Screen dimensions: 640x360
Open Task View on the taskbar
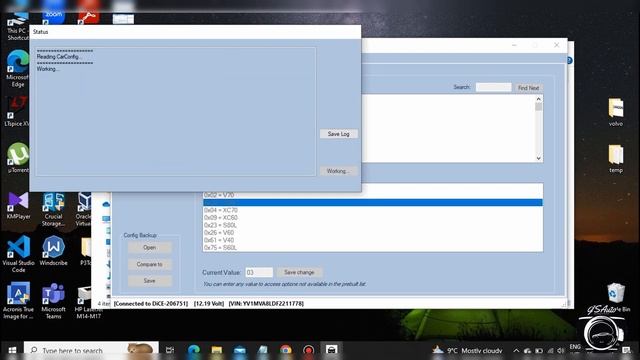(x=170, y=350)
